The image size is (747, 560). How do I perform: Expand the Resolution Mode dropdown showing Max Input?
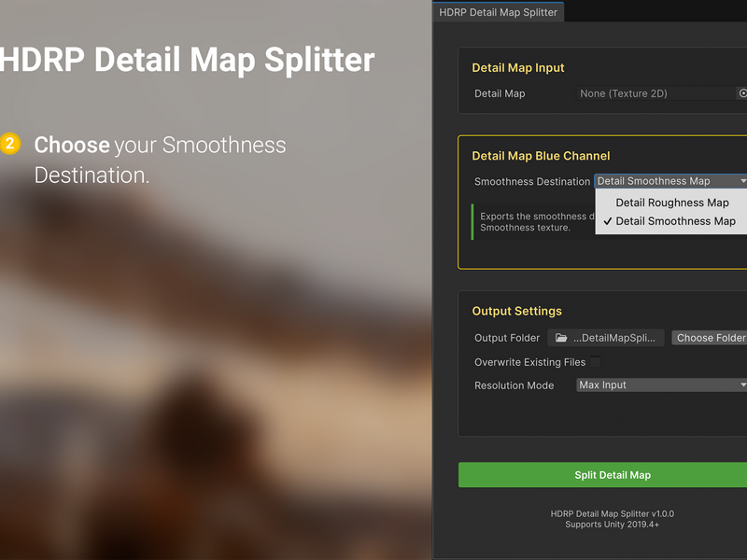(x=661, y=385)
